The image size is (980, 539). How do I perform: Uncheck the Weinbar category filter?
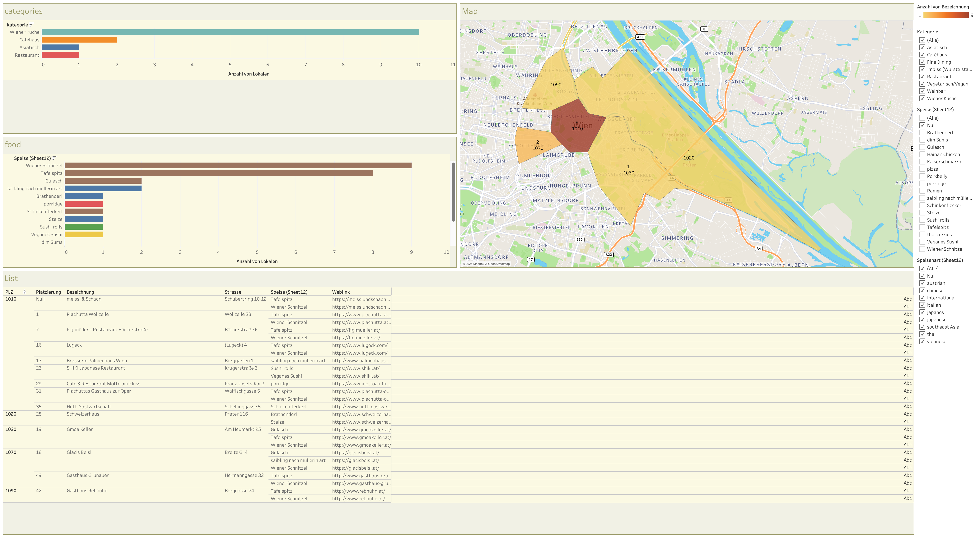coord(922,91)
